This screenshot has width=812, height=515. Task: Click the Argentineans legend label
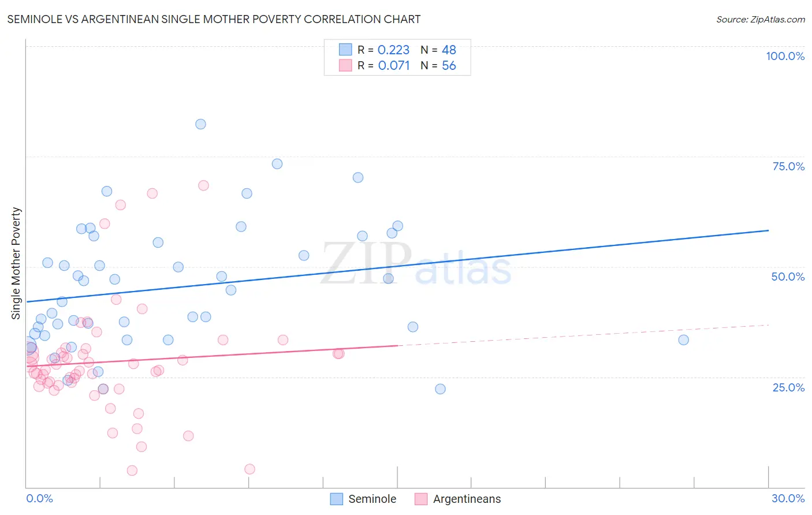[x=467, y=499]
